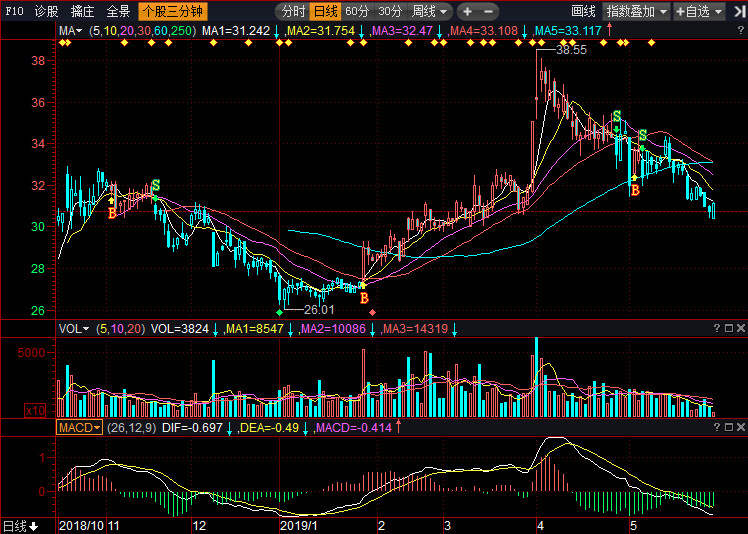Image resolution: width=748 pixels, height=534 pixels.
Task: Click the 5000 volume axis label
Action: (x=31, y=353)
